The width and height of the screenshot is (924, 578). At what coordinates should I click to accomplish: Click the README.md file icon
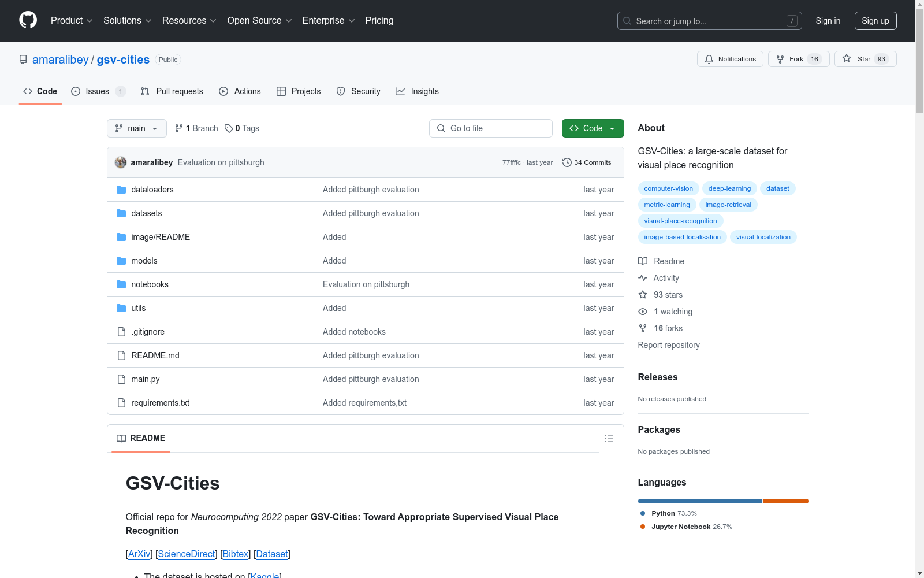pyautogui.click(x=121, y=355)
